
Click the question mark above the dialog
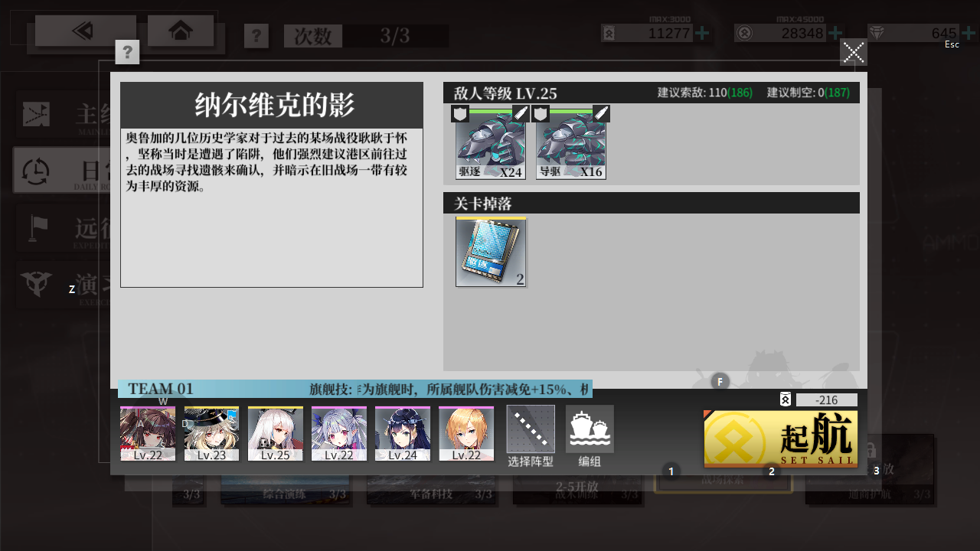pos(127,52)
